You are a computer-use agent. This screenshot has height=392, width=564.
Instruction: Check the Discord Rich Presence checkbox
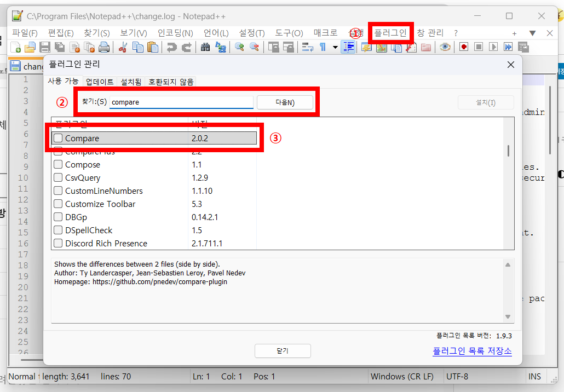coord(58,243)
